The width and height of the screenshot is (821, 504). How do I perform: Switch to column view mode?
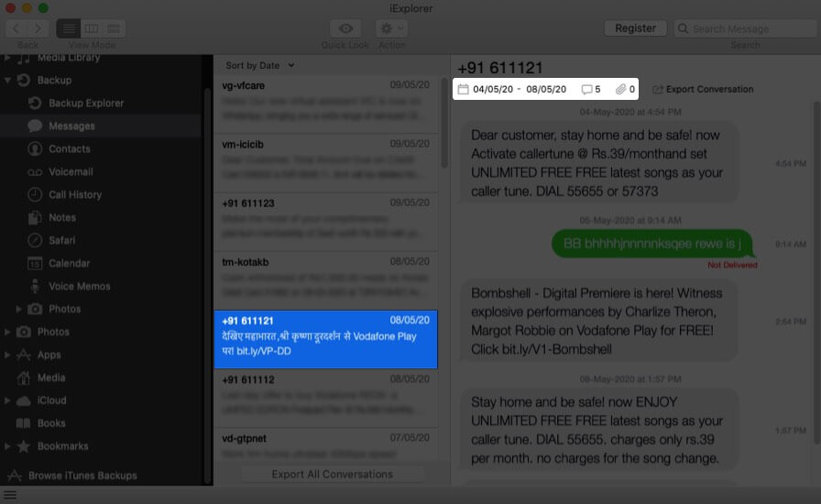coord(92,28)
